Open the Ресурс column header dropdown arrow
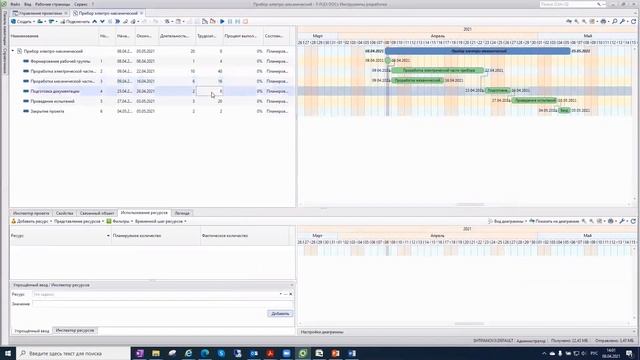 pyautogui.click(x=108, y=236)
